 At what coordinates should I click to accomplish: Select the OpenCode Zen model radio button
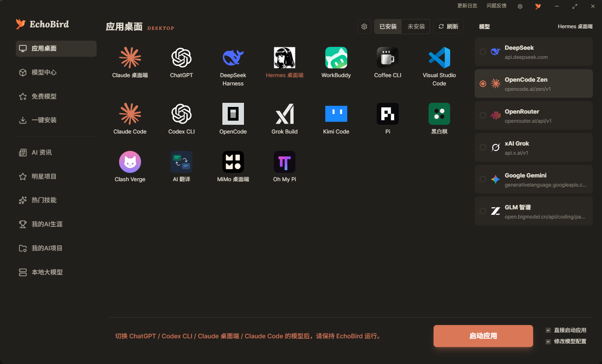coord(483,84)
